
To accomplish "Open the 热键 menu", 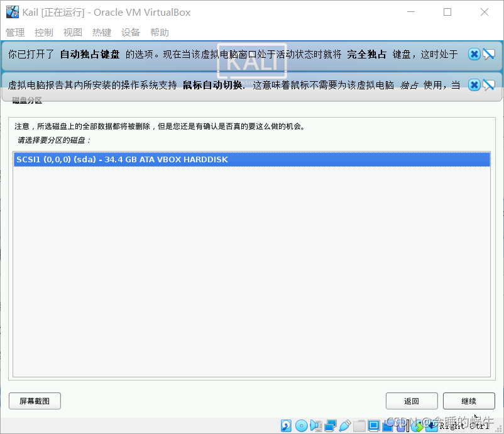I will coord(102,33).
